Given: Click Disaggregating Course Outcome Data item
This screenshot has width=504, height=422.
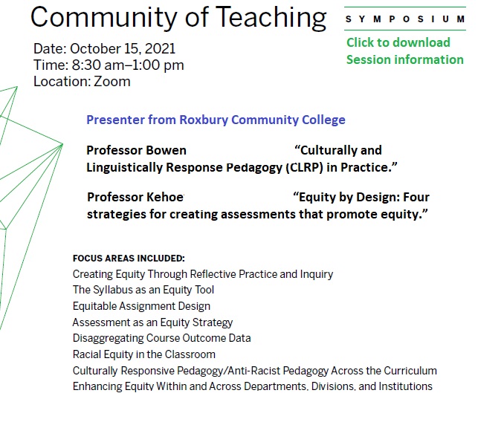Looking at the screenshot, I should point(161,338).
